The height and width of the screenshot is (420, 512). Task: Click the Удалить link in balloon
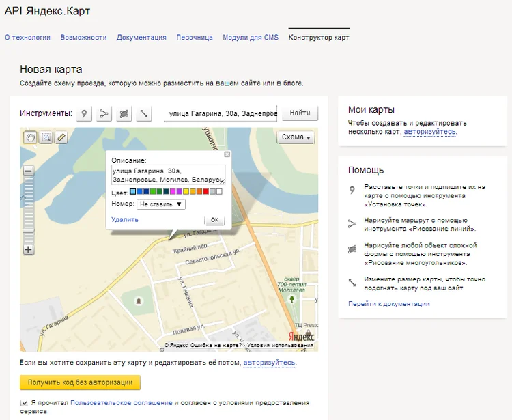click(125, 219)
